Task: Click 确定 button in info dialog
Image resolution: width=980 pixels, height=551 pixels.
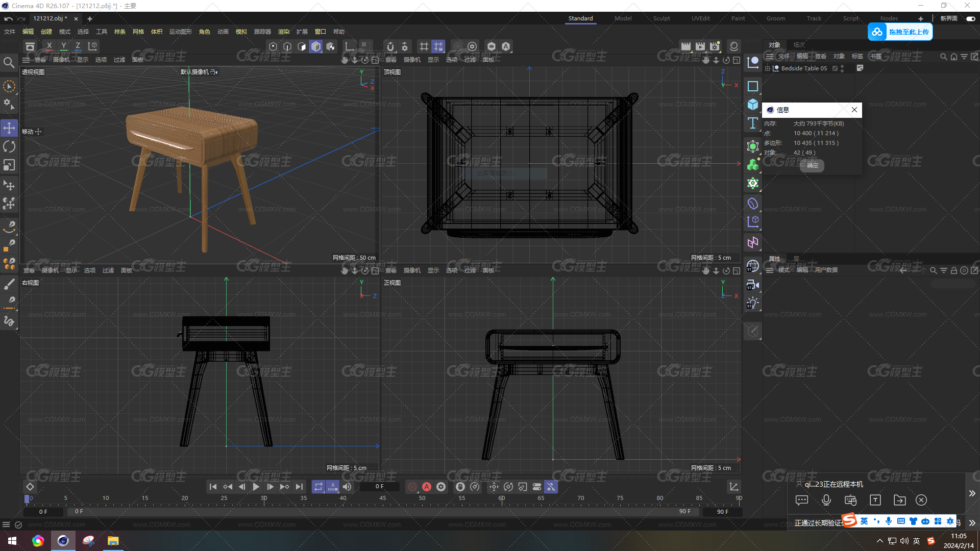Action: pyautogui.click(x=812, y=165)
